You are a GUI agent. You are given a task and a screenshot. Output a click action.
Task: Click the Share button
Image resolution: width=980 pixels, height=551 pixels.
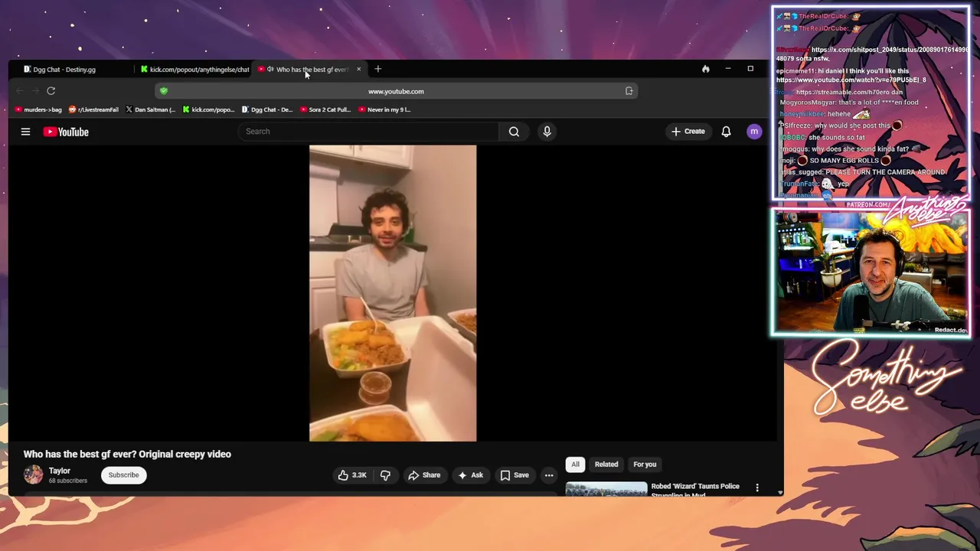pyautogui.click(x=424, y=475)
